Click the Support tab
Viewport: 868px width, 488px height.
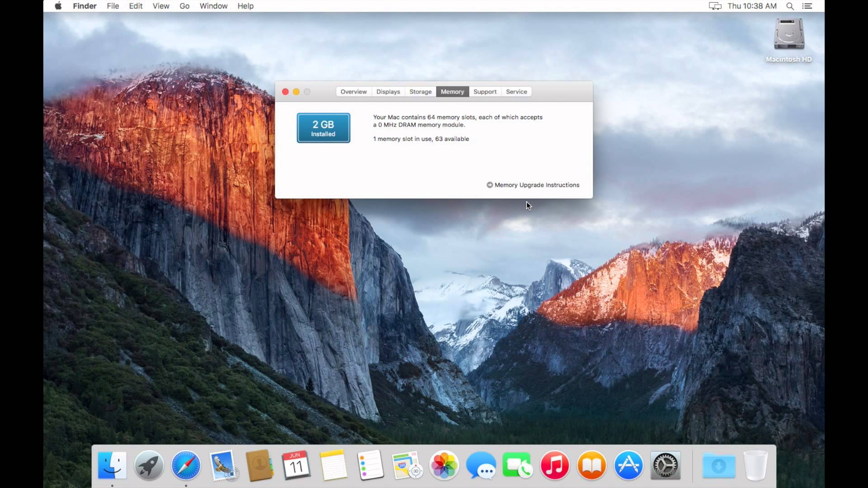coord(484,92)
